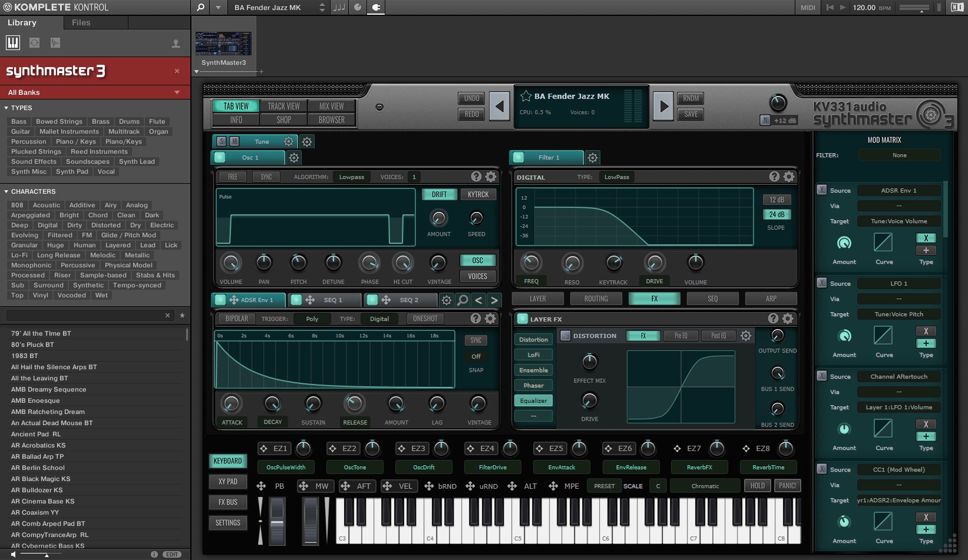Remove the ADSR Env 1 mod matrix slot

(821, 190)
